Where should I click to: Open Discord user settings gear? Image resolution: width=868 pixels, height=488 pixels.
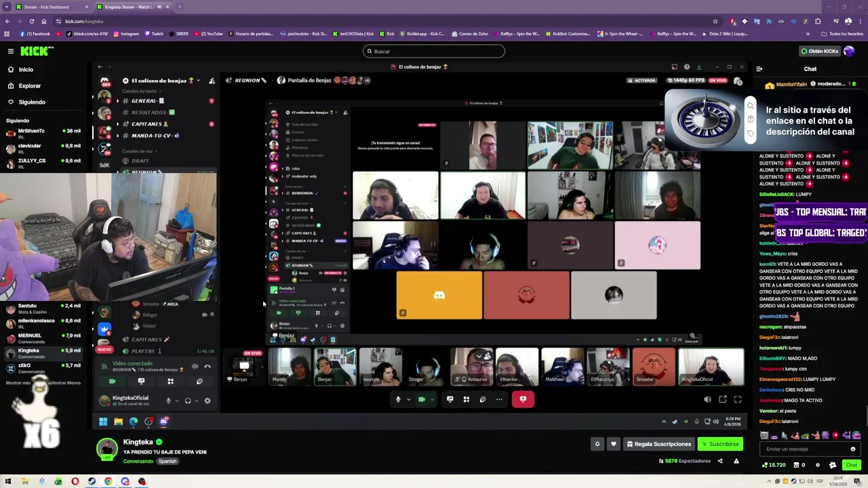208,401
